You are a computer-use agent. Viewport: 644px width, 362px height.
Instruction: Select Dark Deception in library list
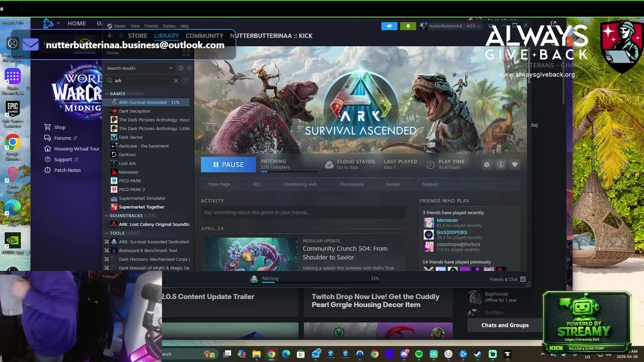[134, 111]
